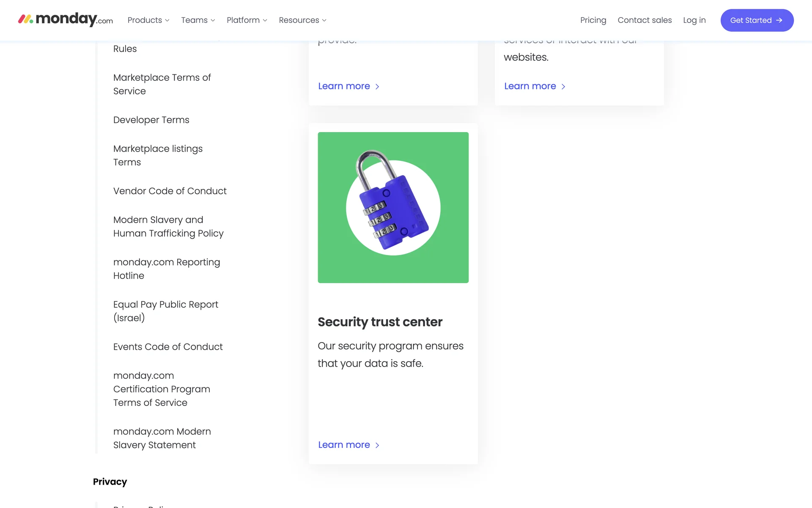Expand the Products dropdown menu
Viewport: 812px width, 508px height.
tap(148, 20)
